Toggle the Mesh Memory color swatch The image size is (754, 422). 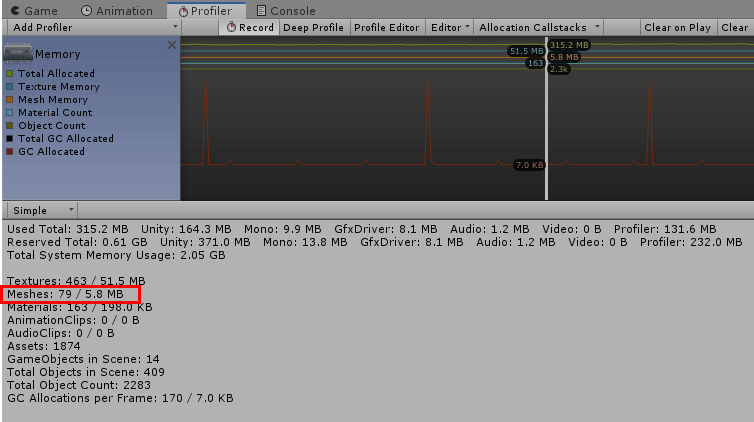tap(10, 99)
